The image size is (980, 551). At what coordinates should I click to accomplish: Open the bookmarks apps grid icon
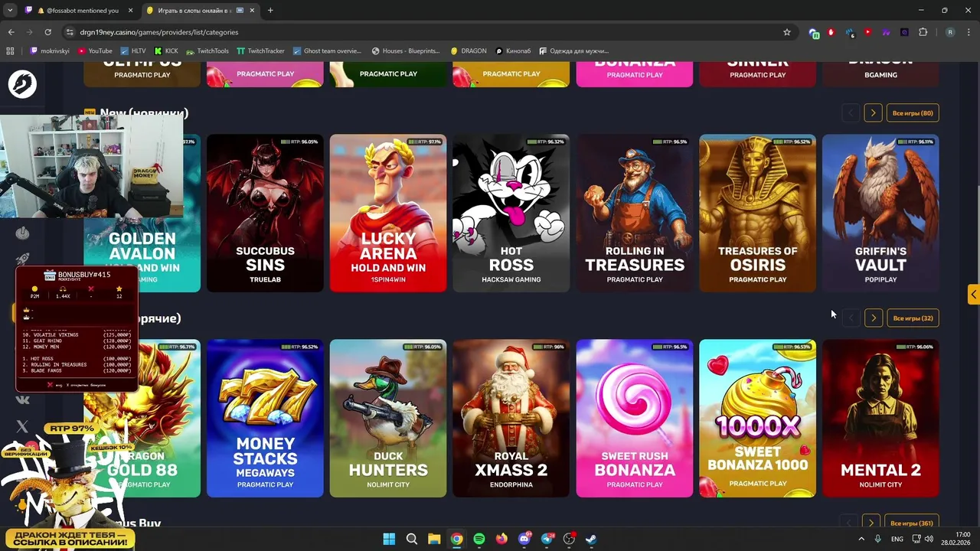tap(10, 51)
